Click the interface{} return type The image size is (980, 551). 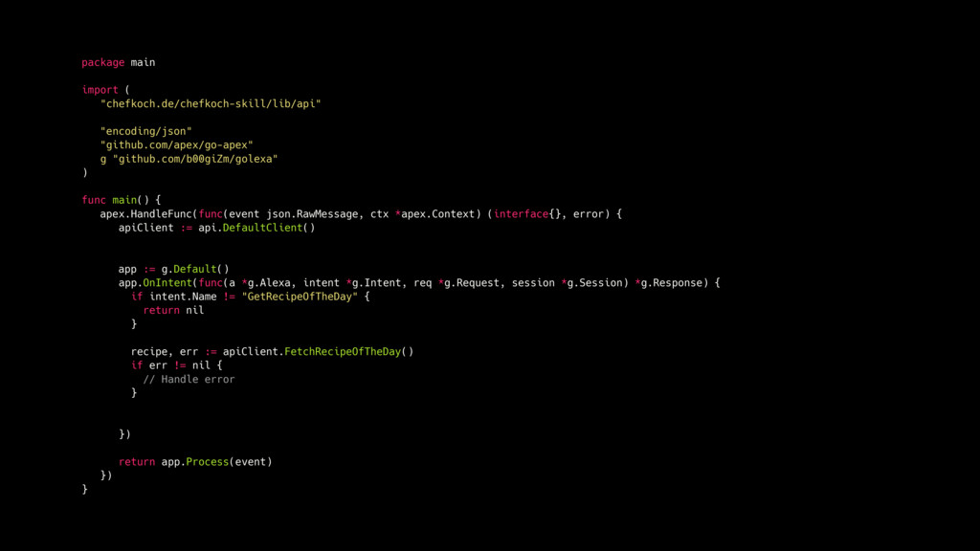tap(527, 213)
